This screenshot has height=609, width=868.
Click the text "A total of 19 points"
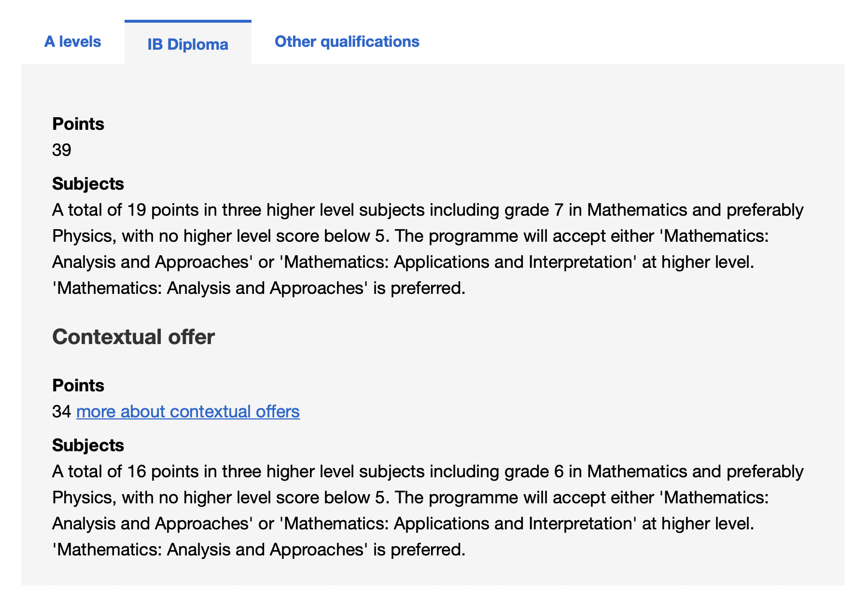(x=126, y=210)
